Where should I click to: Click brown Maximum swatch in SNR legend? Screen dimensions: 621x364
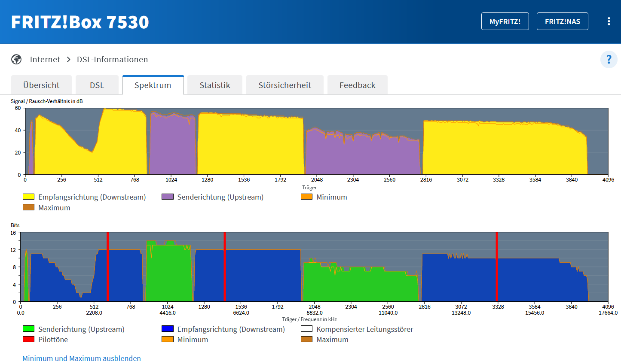click(x=28, y=207)
